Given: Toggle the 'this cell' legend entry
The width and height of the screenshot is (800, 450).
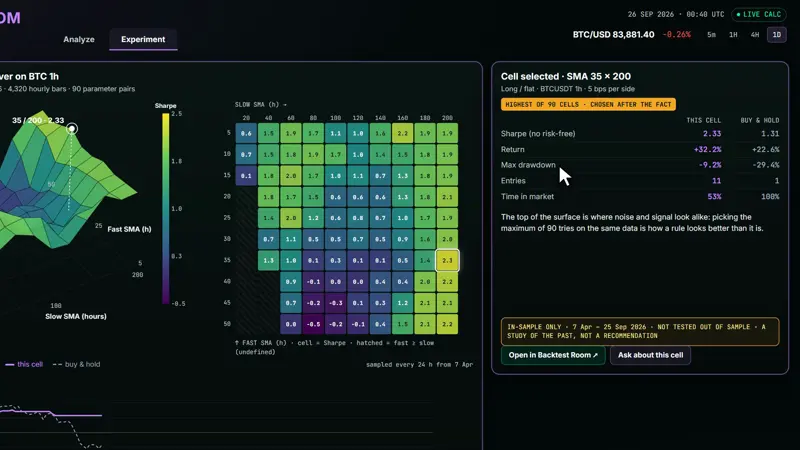Looking at the screenshot, I should click(24, 364).
